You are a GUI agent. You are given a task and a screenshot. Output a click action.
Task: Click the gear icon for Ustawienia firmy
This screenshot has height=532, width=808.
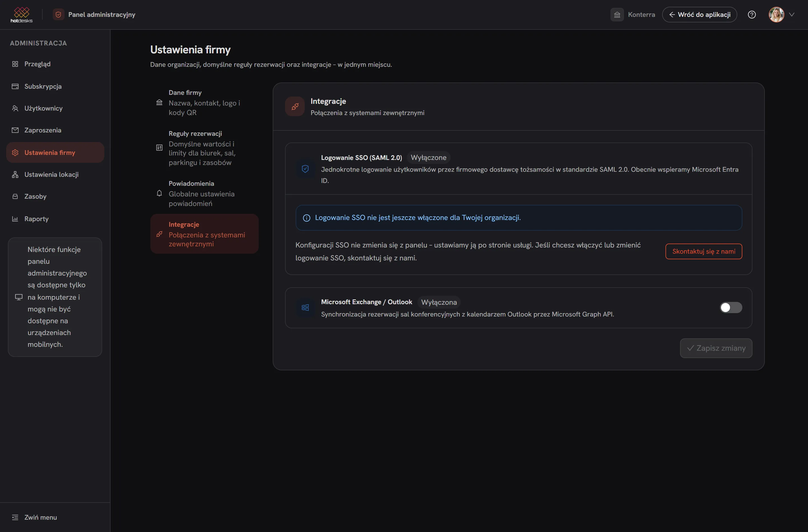pos(15,152)
